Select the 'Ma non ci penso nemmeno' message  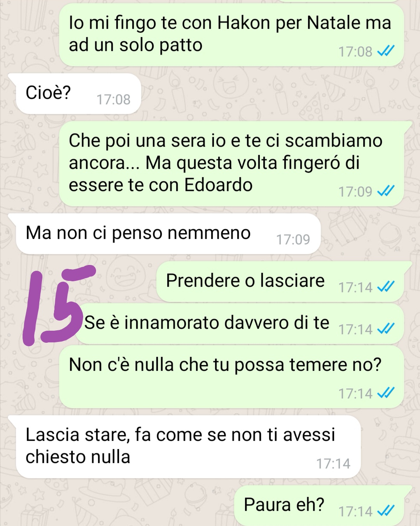coord(168,233)
